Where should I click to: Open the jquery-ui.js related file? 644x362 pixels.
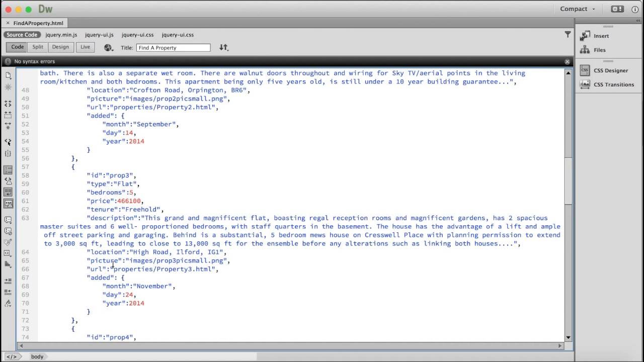[99, 35]
